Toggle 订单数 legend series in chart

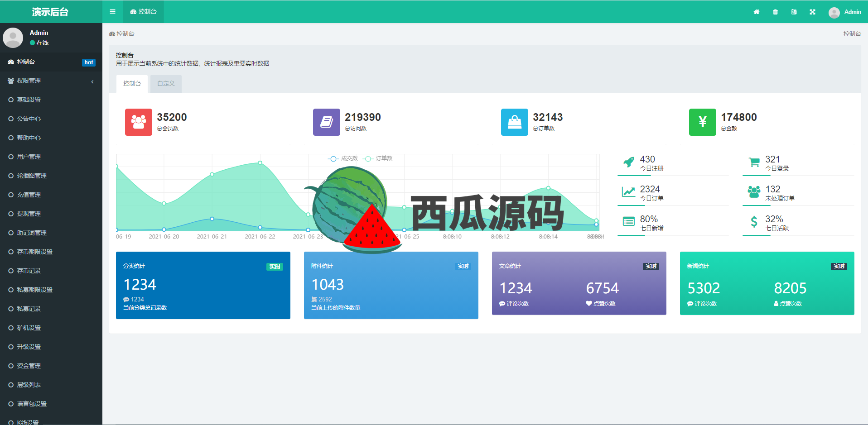(x=378, y=158)
